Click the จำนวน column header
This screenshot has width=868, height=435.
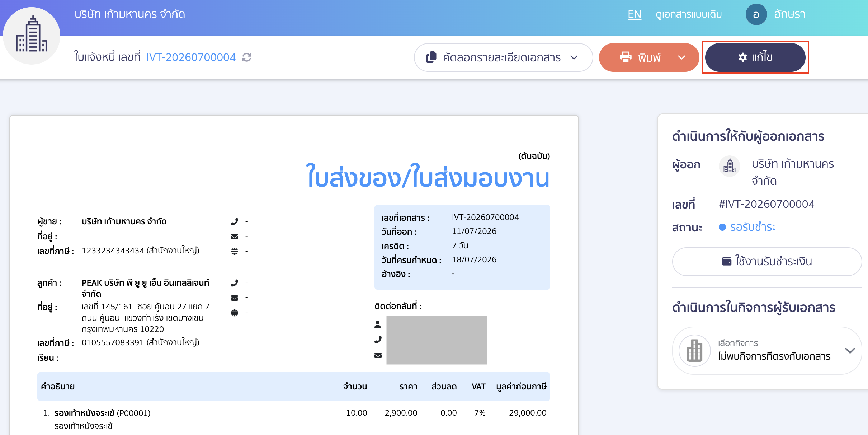point(355,387)
